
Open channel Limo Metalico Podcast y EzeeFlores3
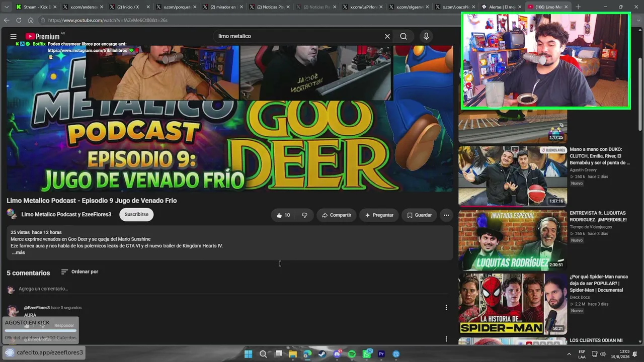point(66,215)
